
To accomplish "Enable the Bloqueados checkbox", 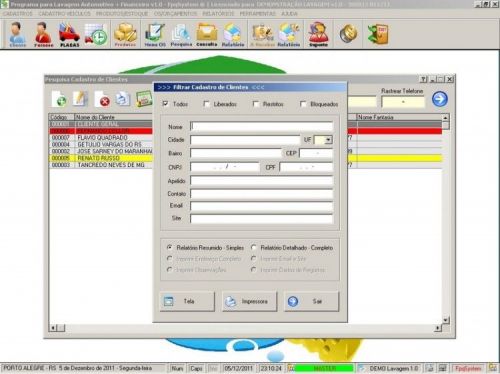I will click(x=303, y=104).
